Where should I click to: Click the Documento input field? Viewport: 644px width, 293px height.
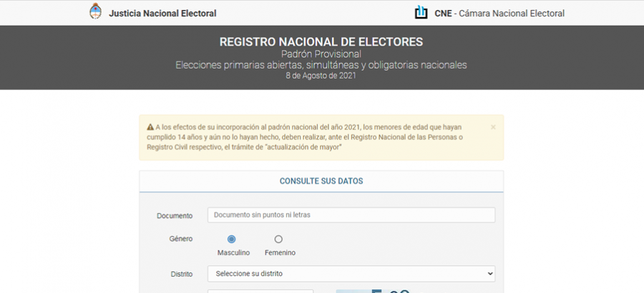(351, 215)
